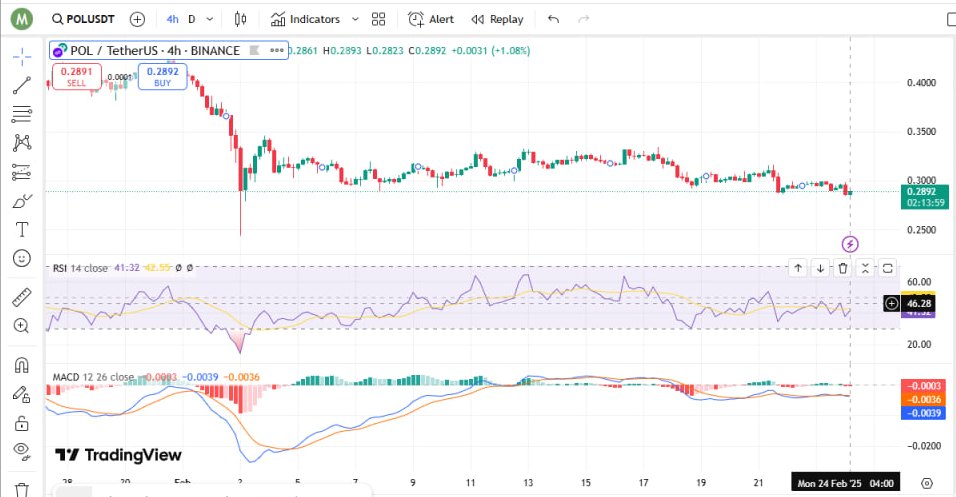Click the RSI 46.28 crosshair value label
The image size is (956, 497).
[919, 303]
